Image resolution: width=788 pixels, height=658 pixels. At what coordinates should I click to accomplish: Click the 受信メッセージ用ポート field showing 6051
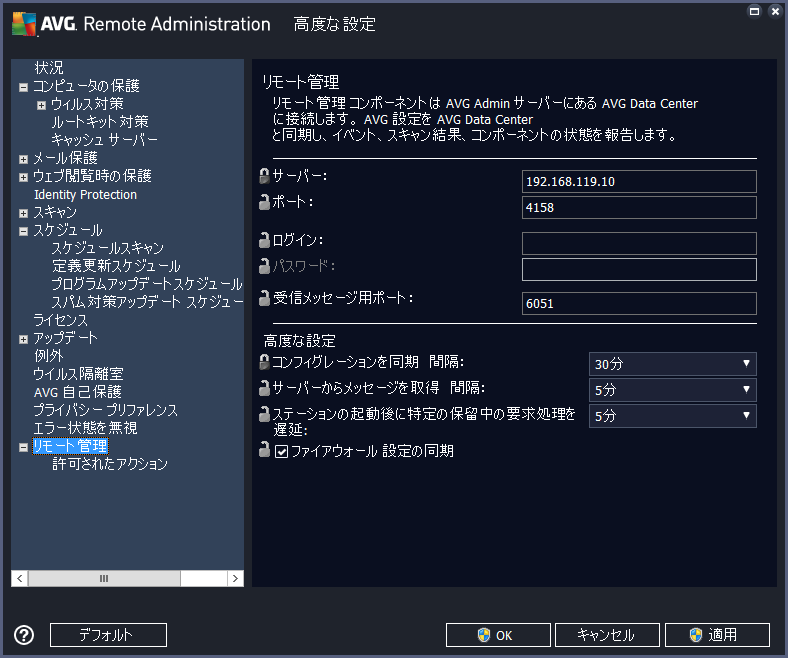[639, 304]
